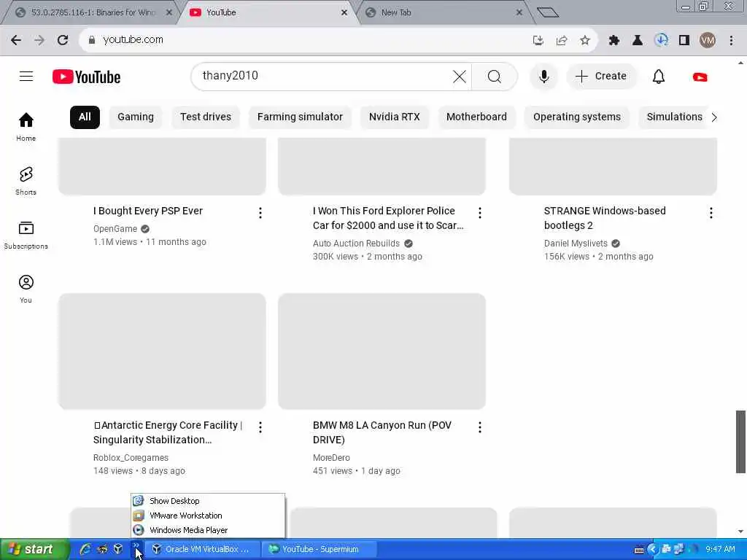The image size is (747, 560).
Task: Open options for Antarctic Energy Core Facility video
Action: (260, 427)
